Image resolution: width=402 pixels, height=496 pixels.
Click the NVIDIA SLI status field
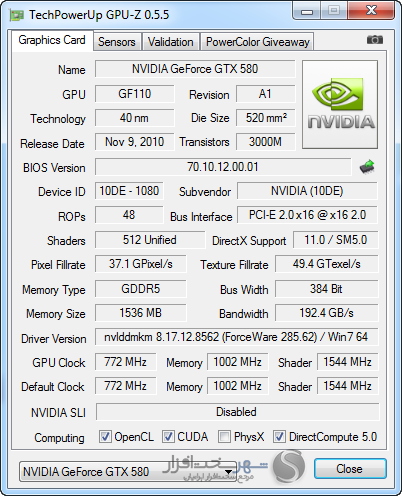coord(237,412)
